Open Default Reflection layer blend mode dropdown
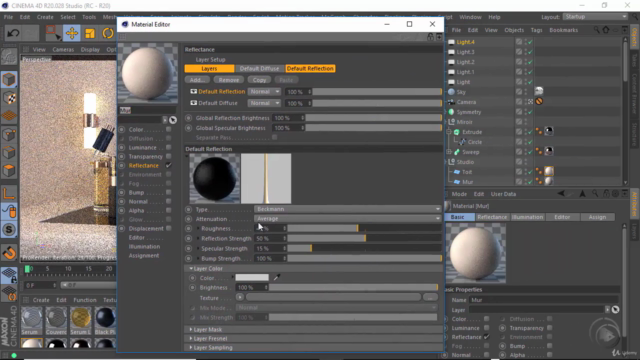This screenshot has height=360, width=640. [x=264, y=91]
